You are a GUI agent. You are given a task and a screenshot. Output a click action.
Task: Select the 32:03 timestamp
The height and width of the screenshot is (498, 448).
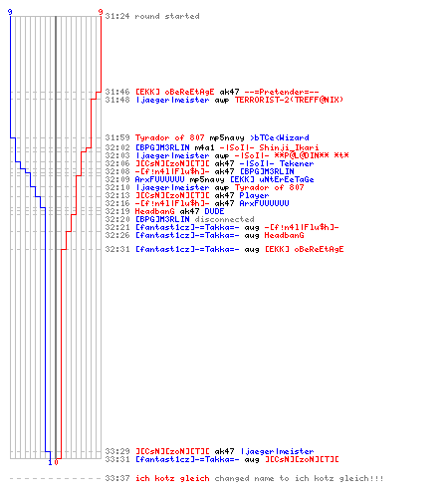(x=117, y=155)
